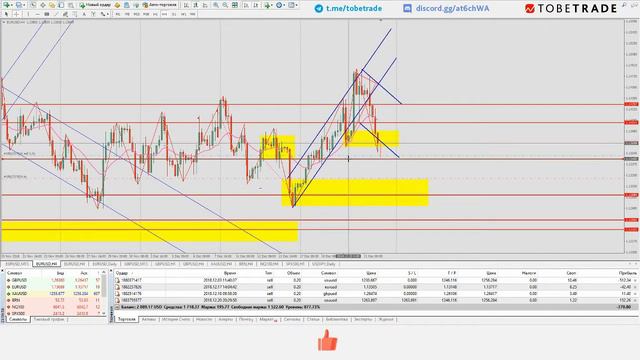Click the search magnifier at top right
The width and height of the screenshot is (640, 360).
coord(624,5)
